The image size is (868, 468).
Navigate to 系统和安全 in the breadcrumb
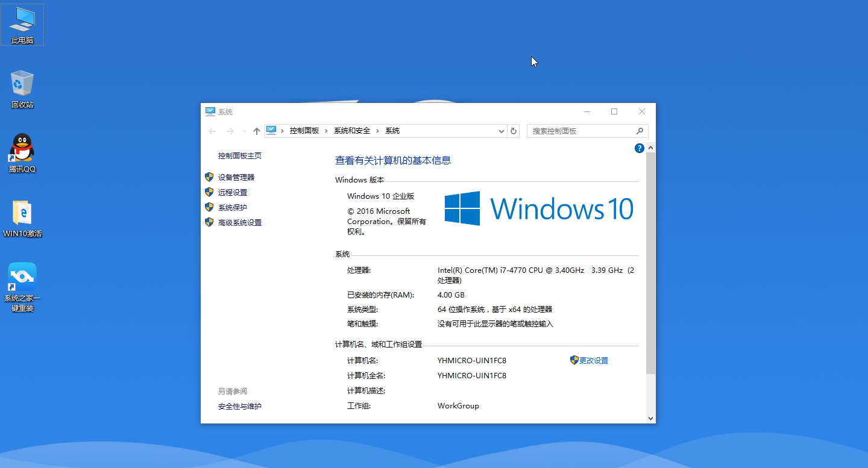click(x=352, y=131)
